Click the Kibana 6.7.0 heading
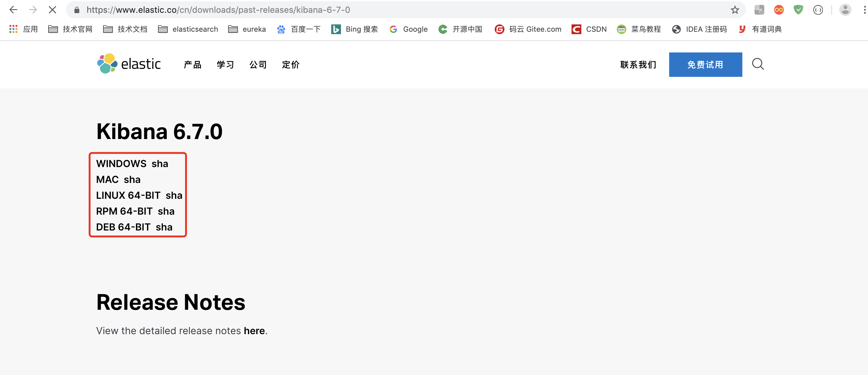This screenshot has height=375, width=868. [x=160, y=131]
